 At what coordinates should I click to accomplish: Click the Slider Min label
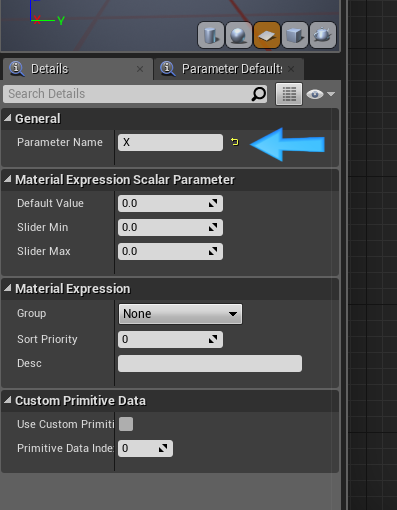click(x=43, y=227)
